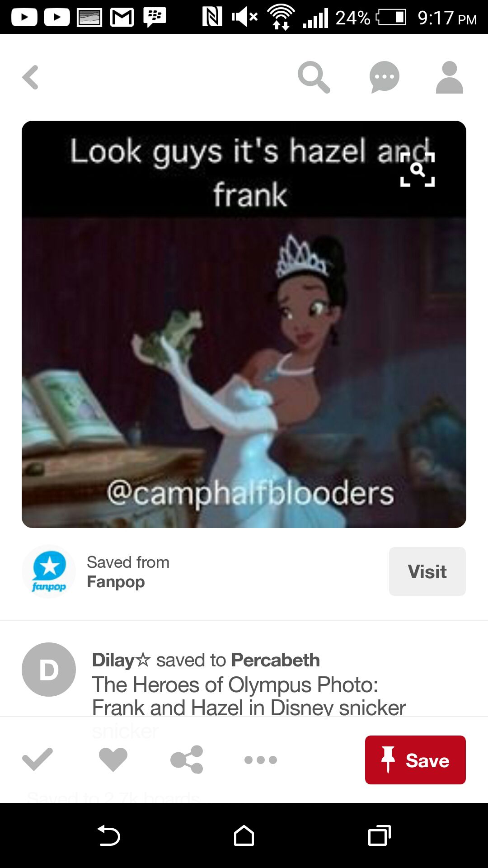Open the hazel and frank pin image

[x=244, y=324]
